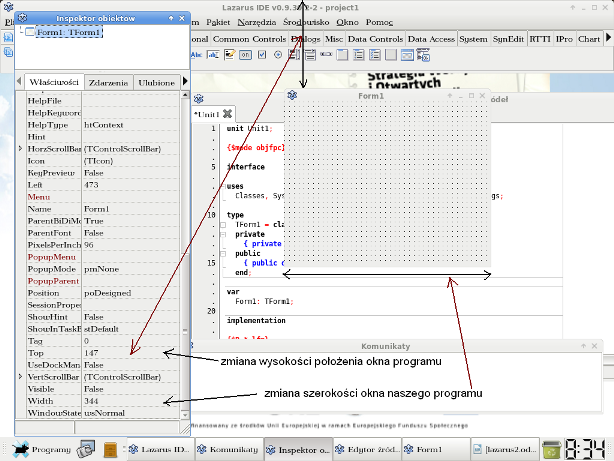The width and height of the screenshot is (614, 461).
Task: Collapse the TForm1 class fold marker in the code
Action: coord(223,225)
